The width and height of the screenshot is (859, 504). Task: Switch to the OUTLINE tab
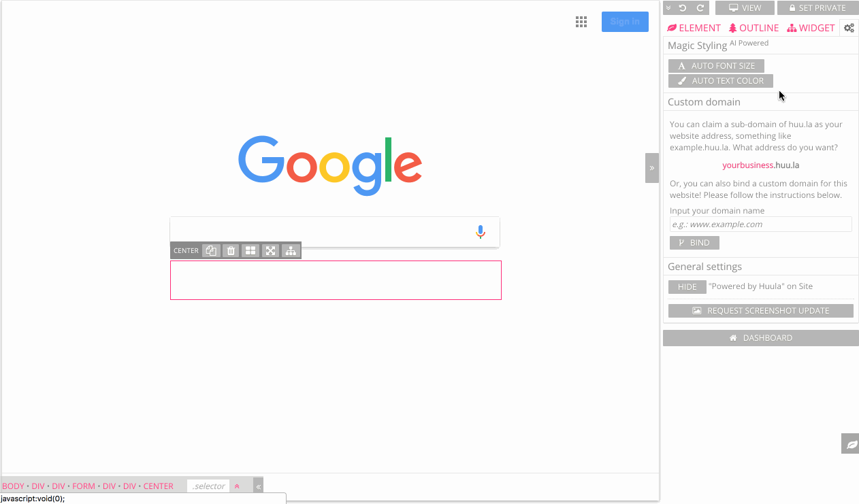753,28
